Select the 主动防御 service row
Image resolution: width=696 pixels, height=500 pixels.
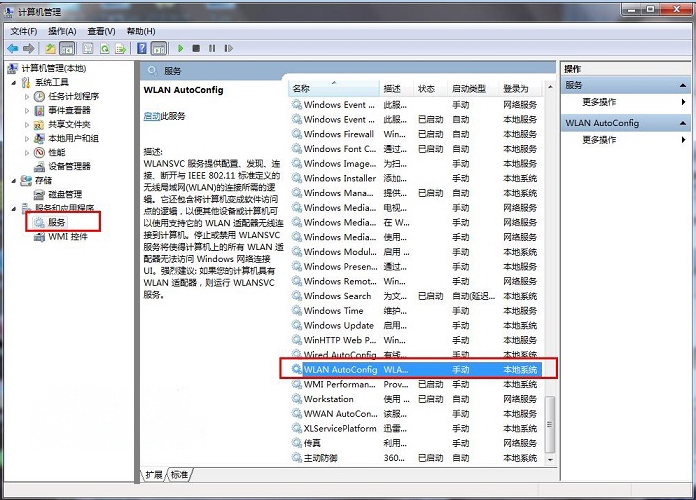coord(416,458)
